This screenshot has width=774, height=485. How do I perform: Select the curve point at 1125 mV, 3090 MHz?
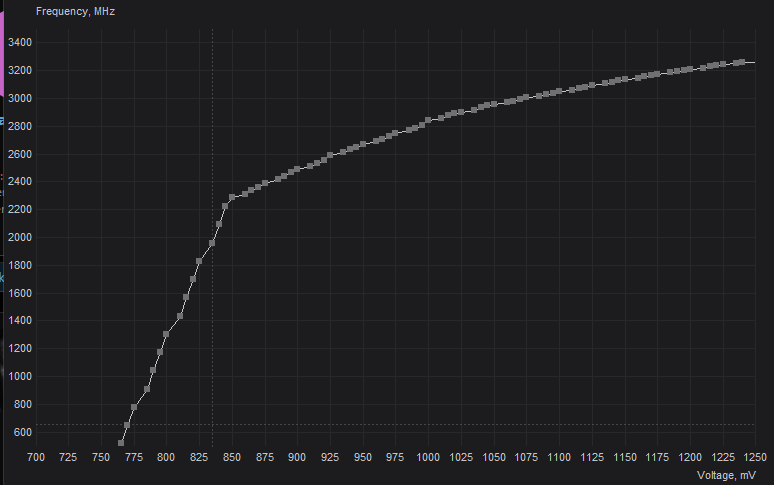click(x=592, y=85)
